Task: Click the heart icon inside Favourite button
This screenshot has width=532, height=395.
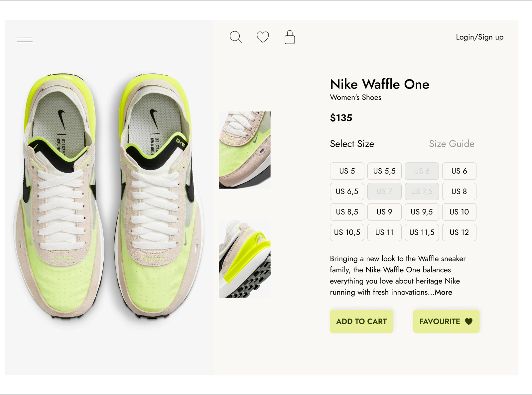Action: 468,322
